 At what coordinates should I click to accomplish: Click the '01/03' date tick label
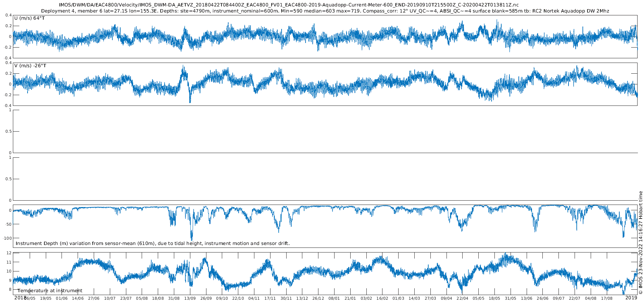(399, 298)
